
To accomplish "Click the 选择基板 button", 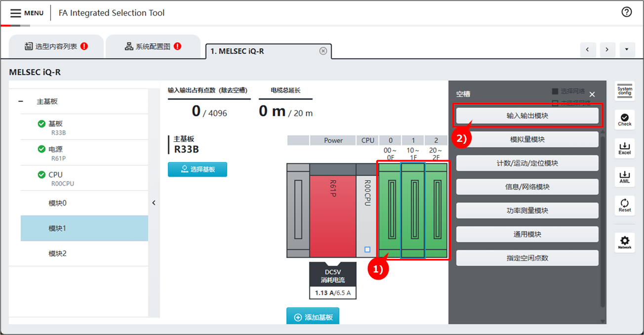I will click(198, 169).
